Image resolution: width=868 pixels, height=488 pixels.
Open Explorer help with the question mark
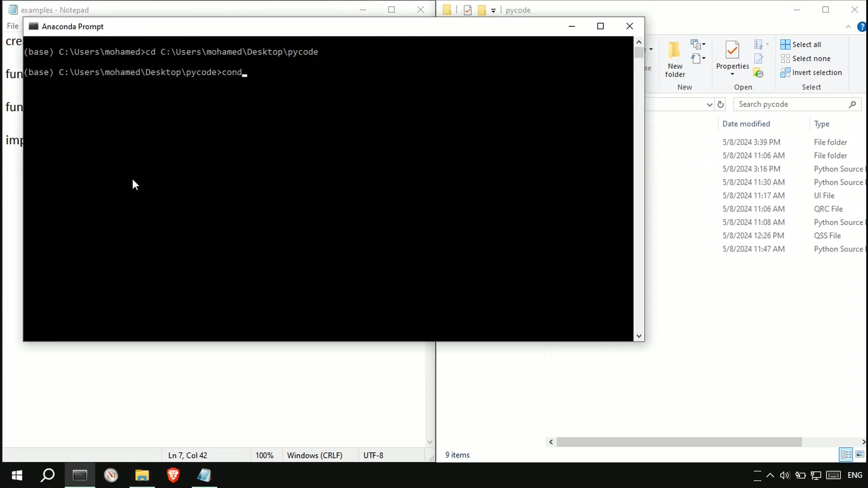click(x=862, y=26)
